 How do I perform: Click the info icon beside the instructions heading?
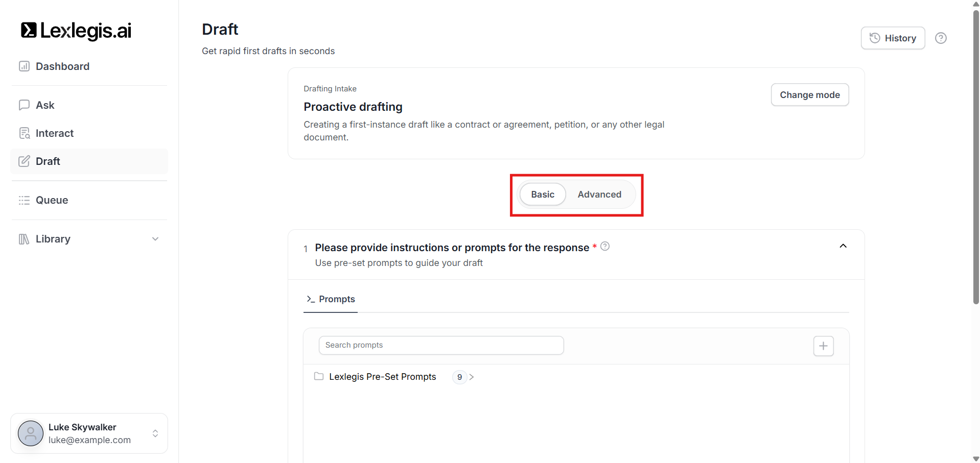(605, 247)
